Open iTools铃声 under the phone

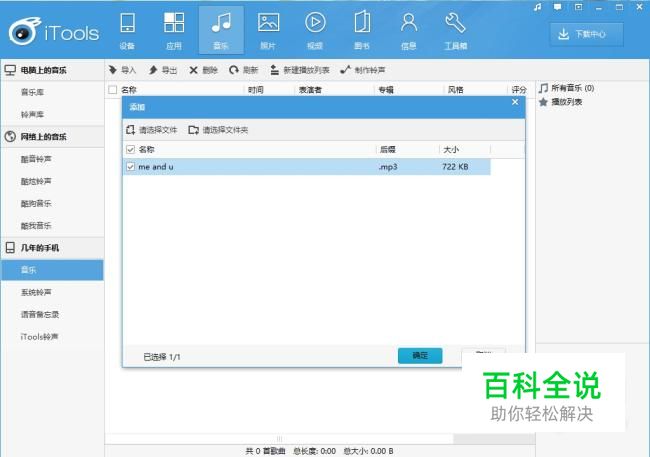point(39,337)
